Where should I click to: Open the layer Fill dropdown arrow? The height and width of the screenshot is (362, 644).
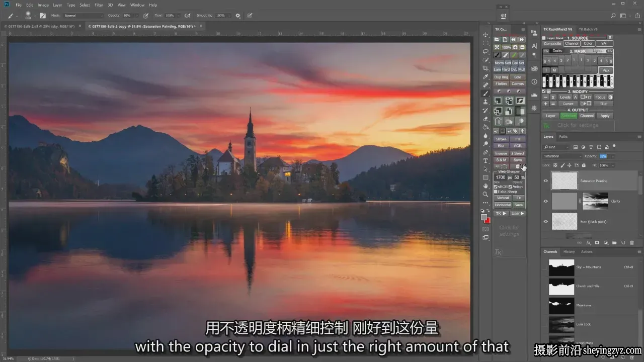point(613,165)
